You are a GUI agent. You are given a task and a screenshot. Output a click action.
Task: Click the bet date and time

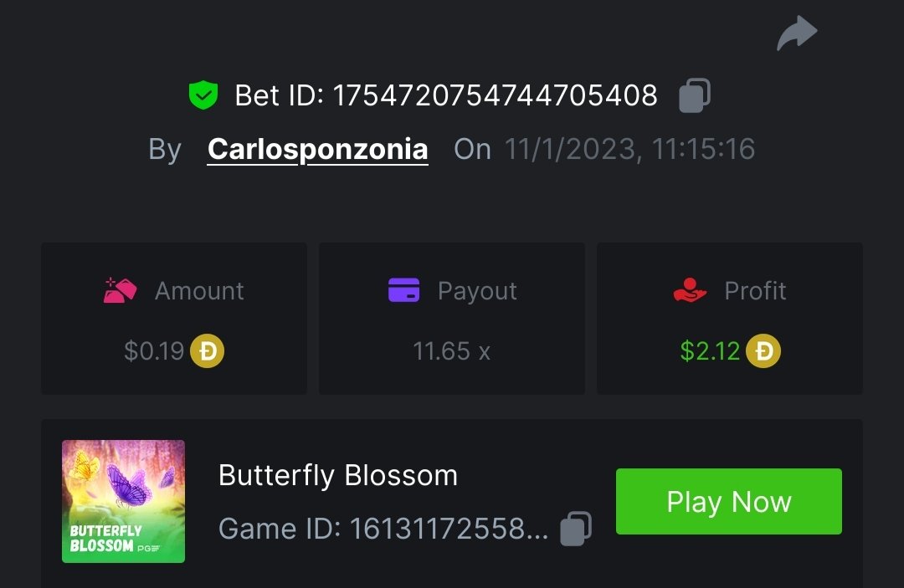pos(629,149)
